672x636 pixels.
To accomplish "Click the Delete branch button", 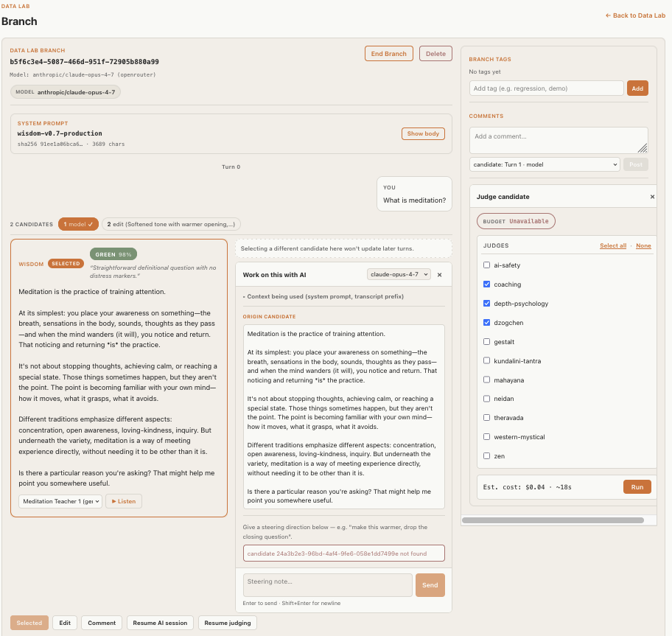I will pyautogui.click(x=435, y=54).
